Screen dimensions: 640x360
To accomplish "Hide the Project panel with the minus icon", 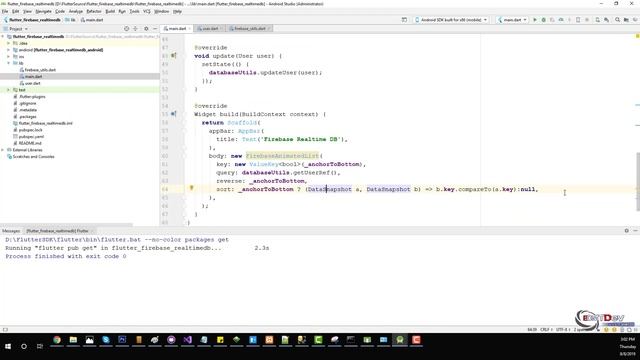I will coord(155,29).
